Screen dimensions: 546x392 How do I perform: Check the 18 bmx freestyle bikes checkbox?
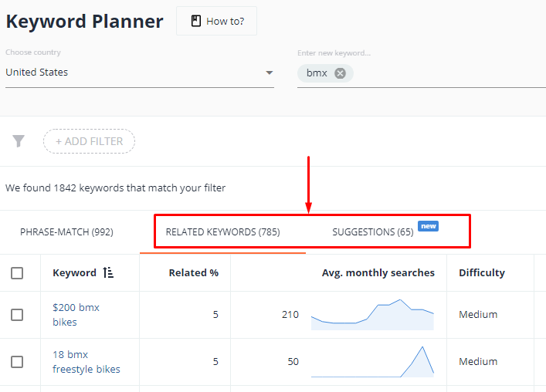17,362
